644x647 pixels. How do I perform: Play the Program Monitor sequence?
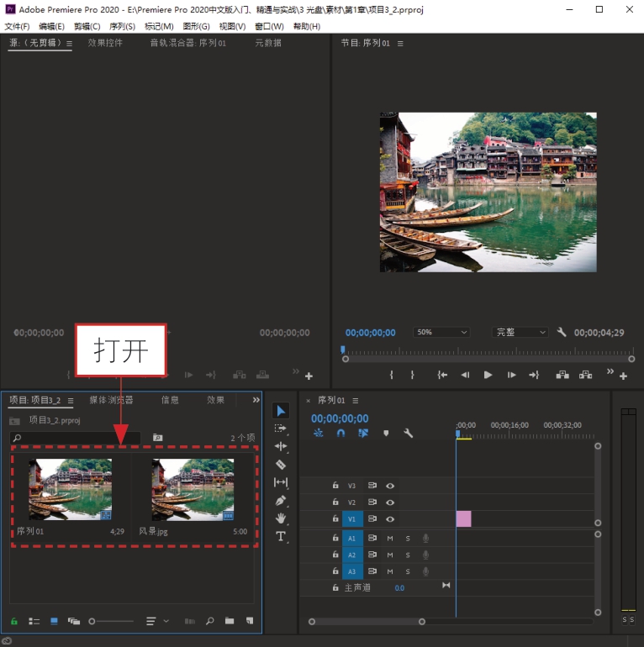(488, 375)
